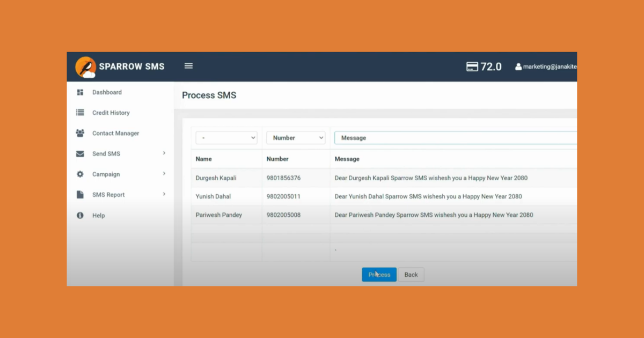Click the Campaign gear icon

(x=80, y=174)
